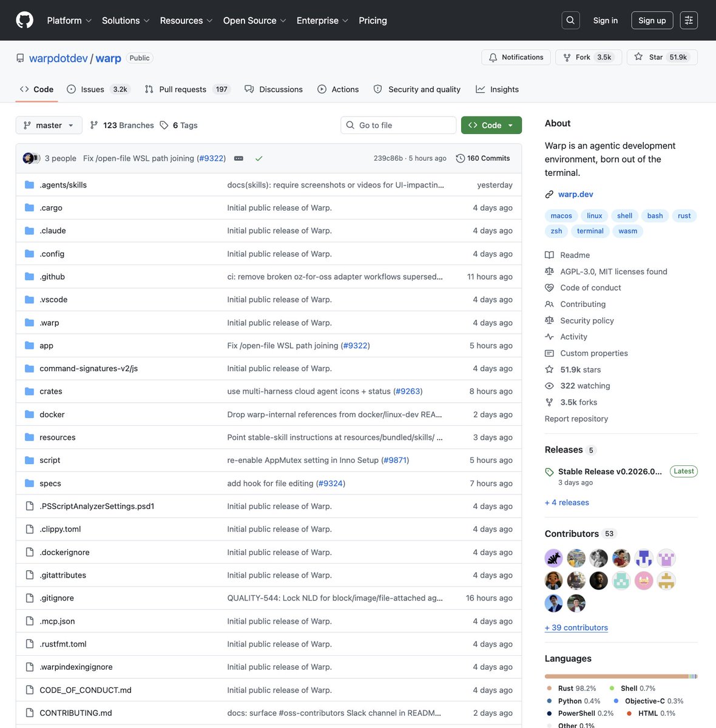Click the eye icon beside 322 watching
The image size is (716, 728).
coord(549,386)
